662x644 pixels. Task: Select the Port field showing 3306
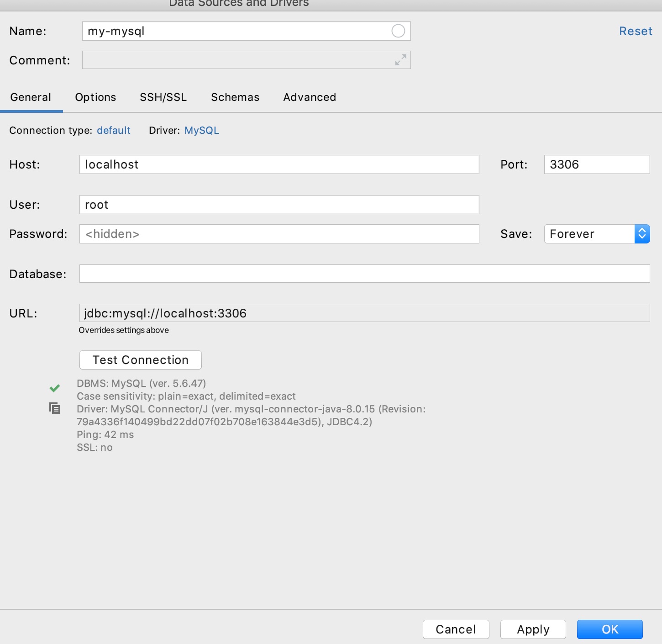click(x=597, y=164)
